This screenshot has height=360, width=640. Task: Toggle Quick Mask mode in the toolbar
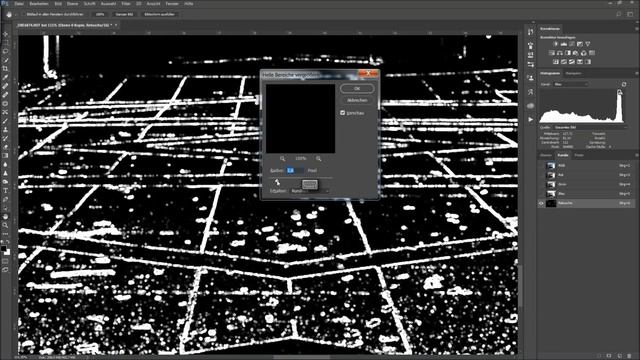click(5, 261)
